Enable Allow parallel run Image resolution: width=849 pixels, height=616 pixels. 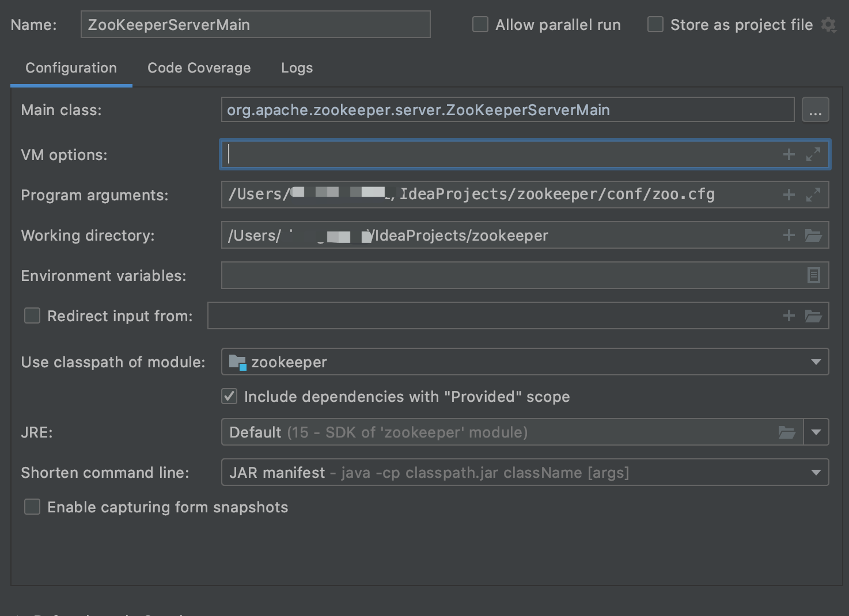[x=480, y=25]
